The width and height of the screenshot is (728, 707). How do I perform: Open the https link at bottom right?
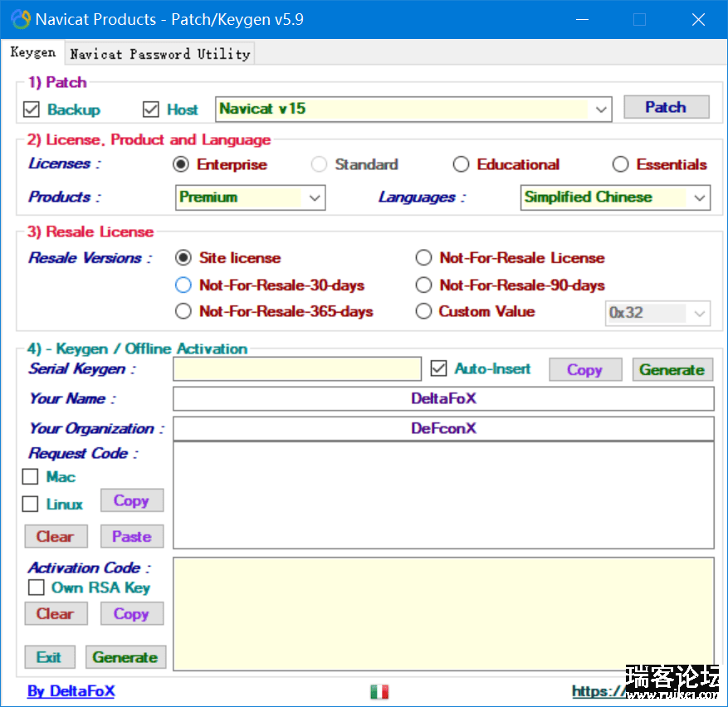tap(599, 691)
